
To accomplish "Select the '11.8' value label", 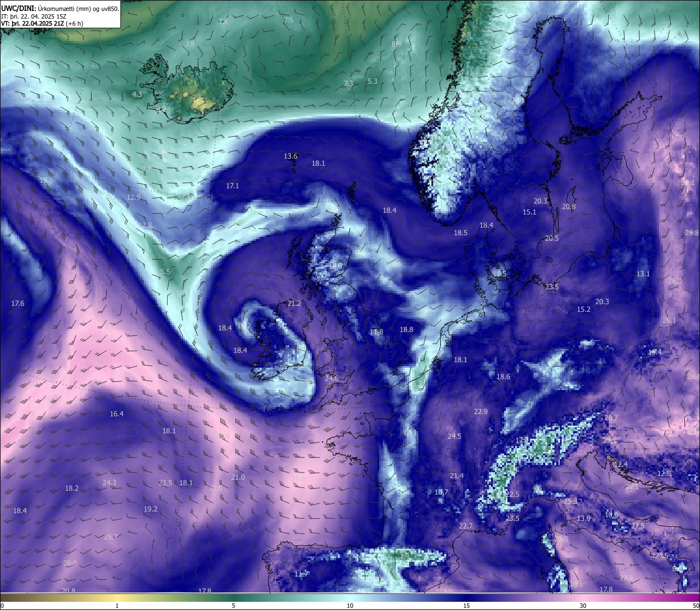I will (376, 332).
